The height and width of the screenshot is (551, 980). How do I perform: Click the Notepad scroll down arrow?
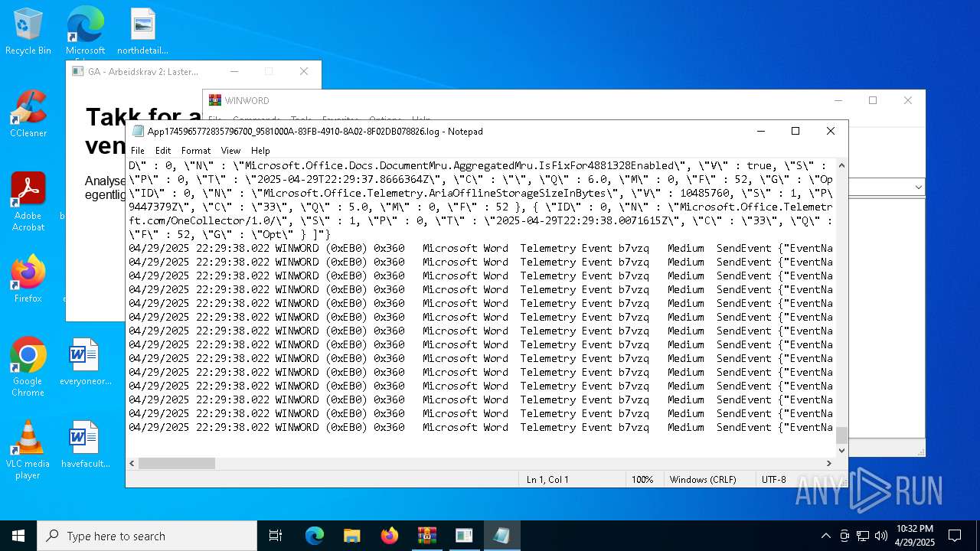[841, 451]
